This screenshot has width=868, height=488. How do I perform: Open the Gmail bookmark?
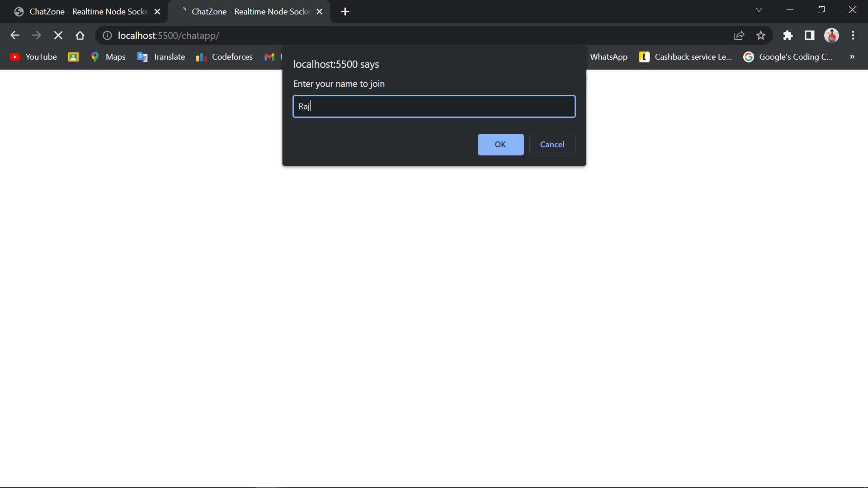(x=270, y=57)
